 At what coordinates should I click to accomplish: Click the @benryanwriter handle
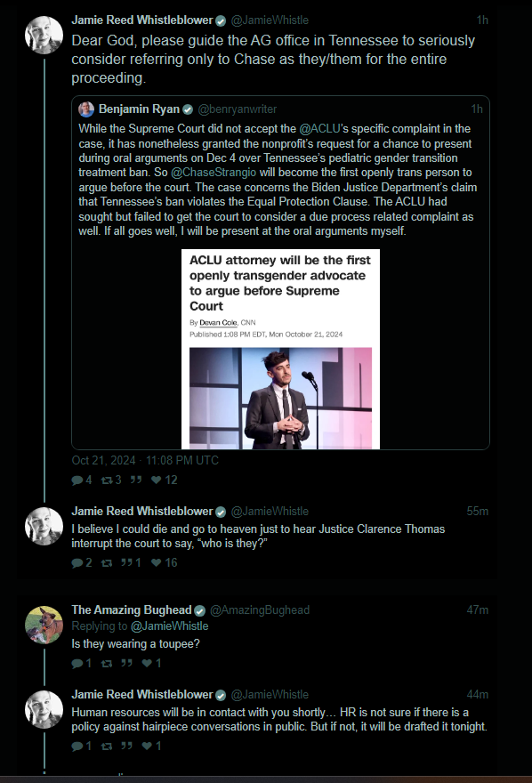237,109
